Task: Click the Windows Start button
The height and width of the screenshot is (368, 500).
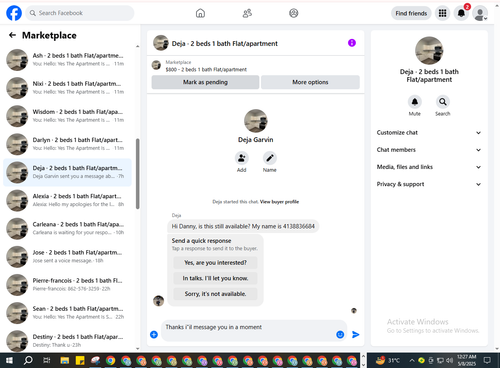Action: 10,360
